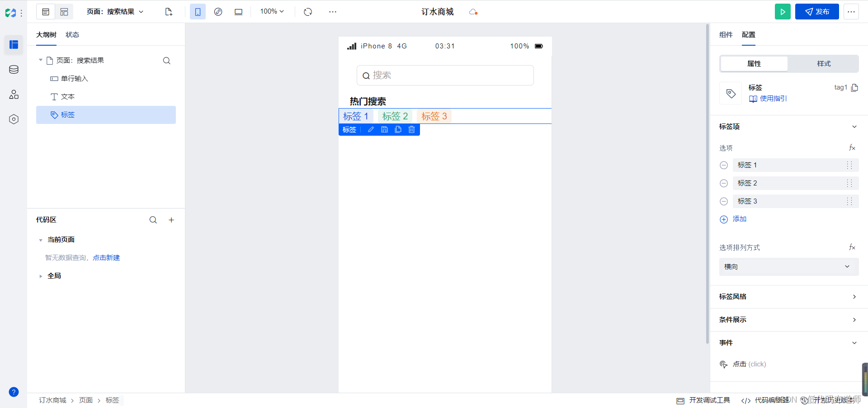Screen dimensions: 868x408
Task: Select 单行输入 in the outline tree
Action: [106, 79]
